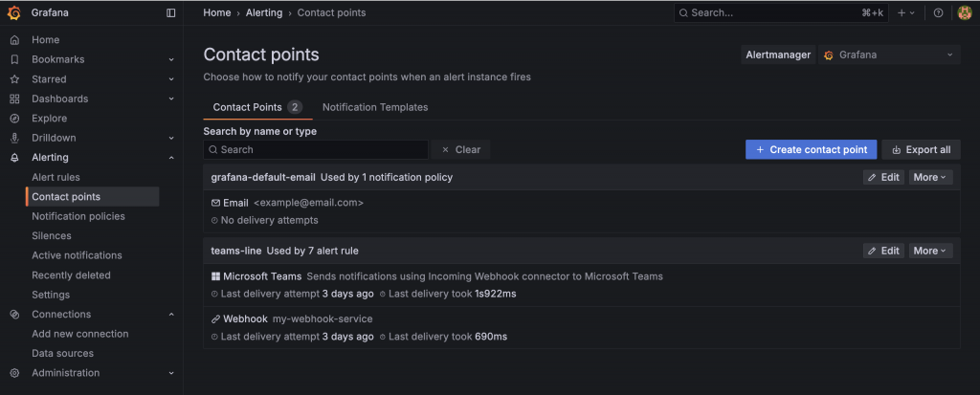
Task: Go to Alerting in the breadcrumb
Action: point(264,12)
